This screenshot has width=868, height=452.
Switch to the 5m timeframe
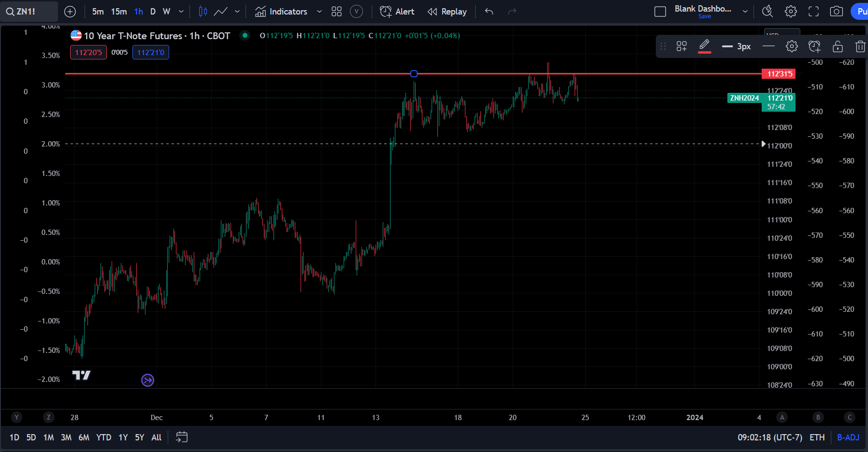98,12
